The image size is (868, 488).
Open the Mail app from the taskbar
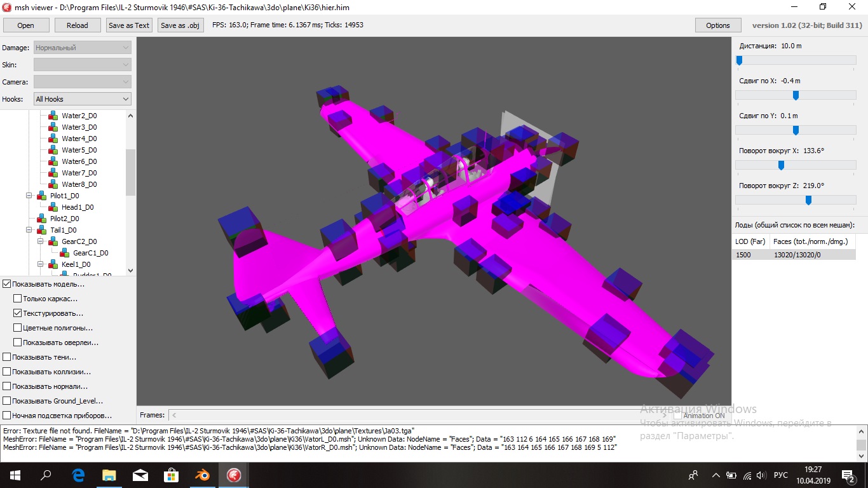(x=140, y=475)
